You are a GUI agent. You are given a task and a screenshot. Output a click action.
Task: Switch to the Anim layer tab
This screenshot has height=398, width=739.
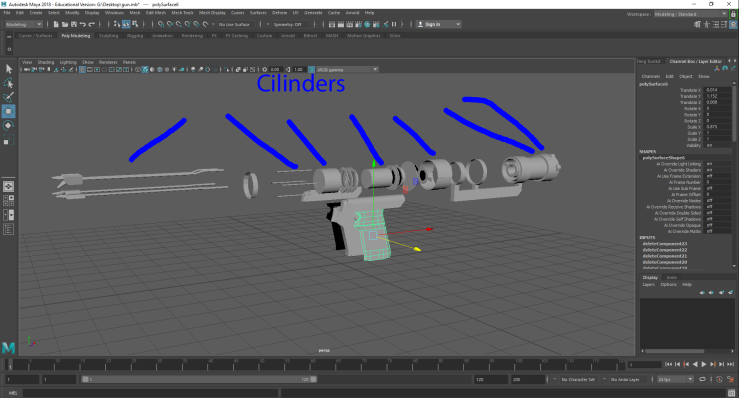tap(672, 277)
